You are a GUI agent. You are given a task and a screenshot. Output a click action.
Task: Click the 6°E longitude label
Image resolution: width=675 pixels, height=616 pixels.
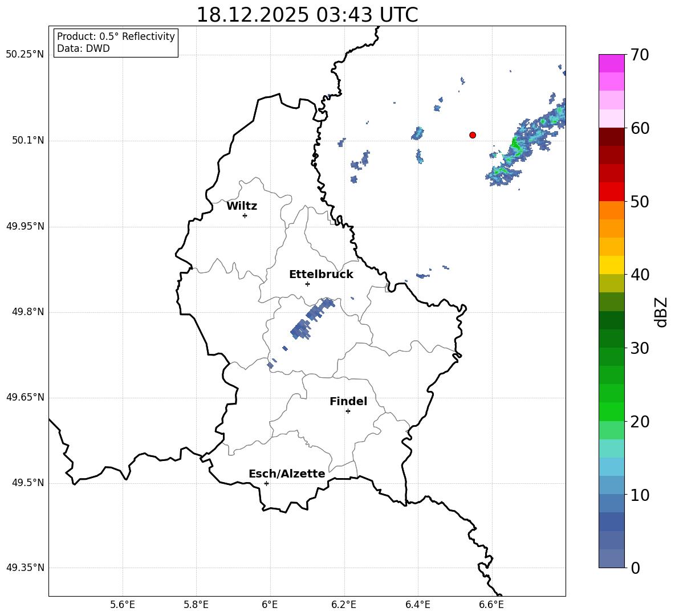tap(270, 605)
